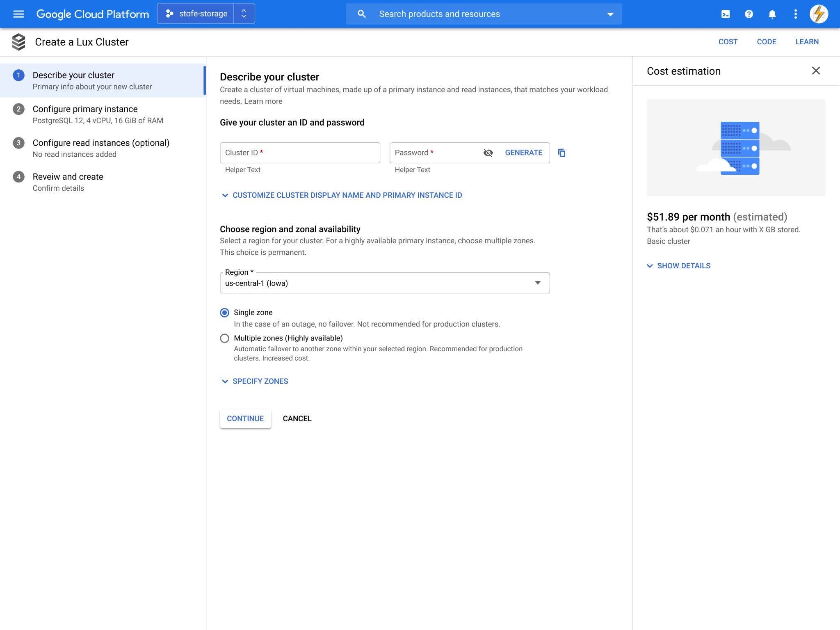Click into the Cluster ID field
Viewport: 840px width, 630px height.
300,153
